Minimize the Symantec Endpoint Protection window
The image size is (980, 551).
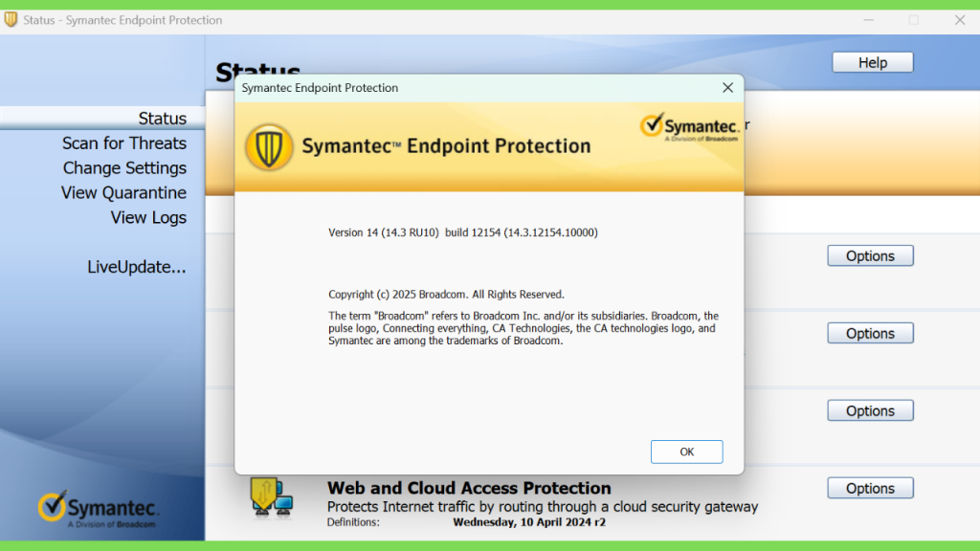869,20
